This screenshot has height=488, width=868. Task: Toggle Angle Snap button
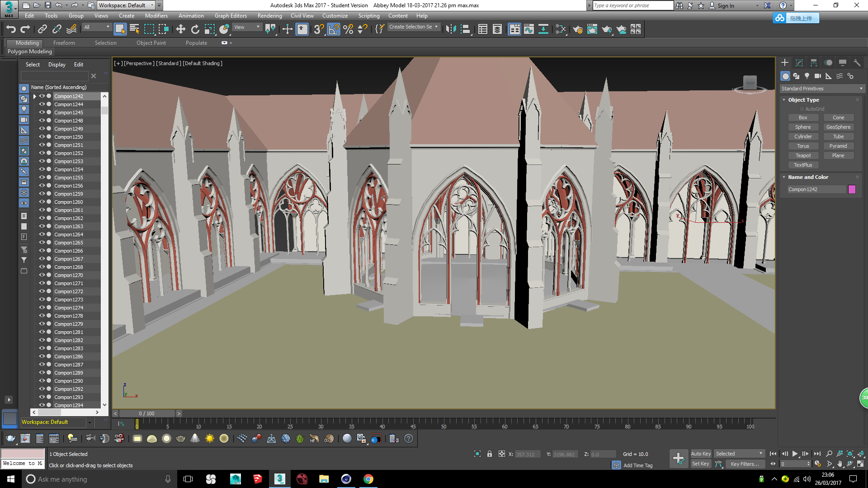[333, 29]
